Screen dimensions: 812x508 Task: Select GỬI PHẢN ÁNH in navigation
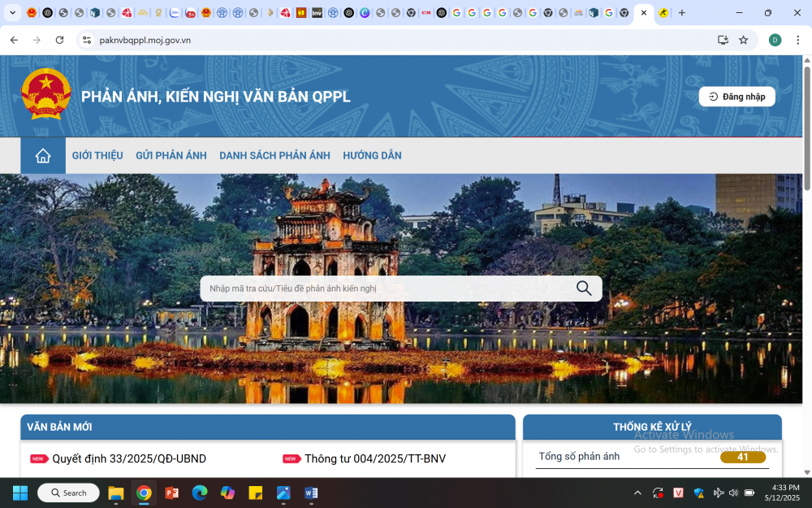point(171,156)
